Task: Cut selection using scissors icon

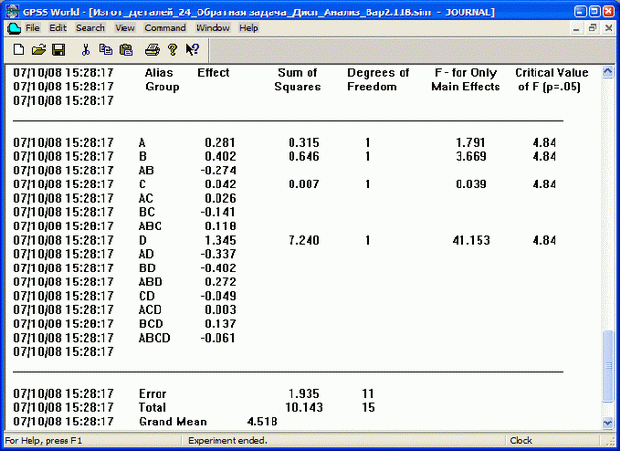Action: [x=85, y=50]
